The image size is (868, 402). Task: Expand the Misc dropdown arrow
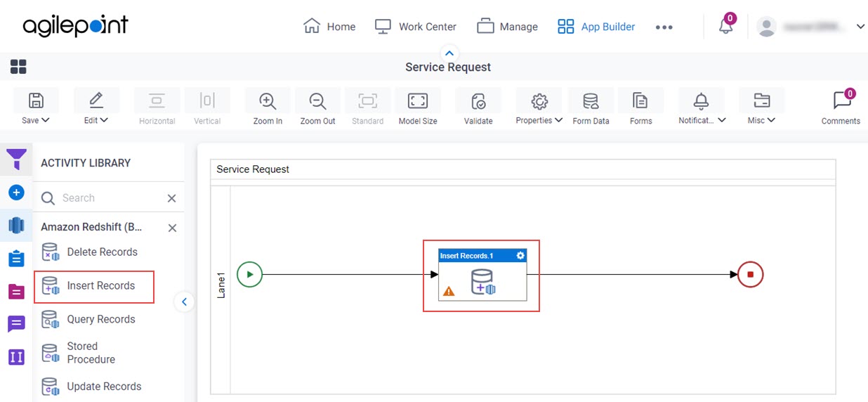tap(771, 120)
